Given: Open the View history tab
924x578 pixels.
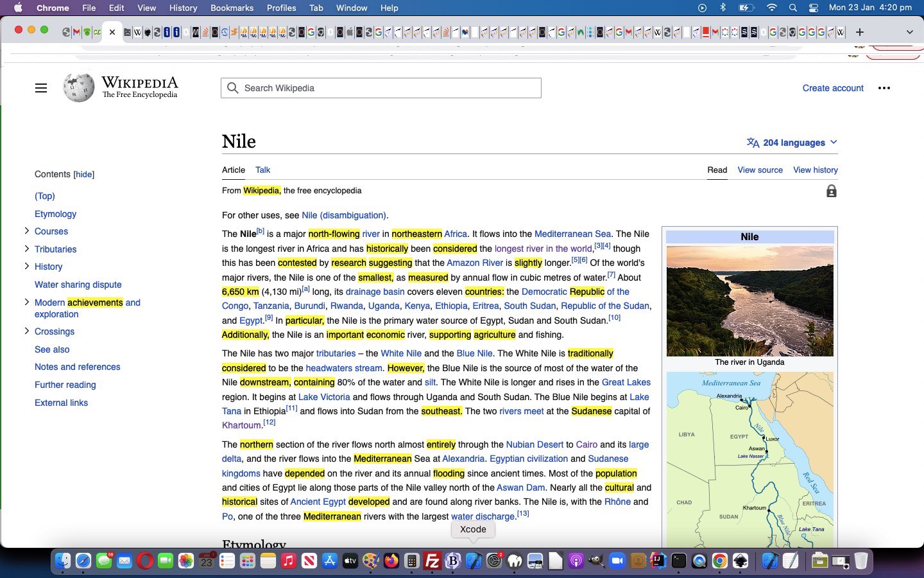Looking at the screenshot, I should 816,170.
